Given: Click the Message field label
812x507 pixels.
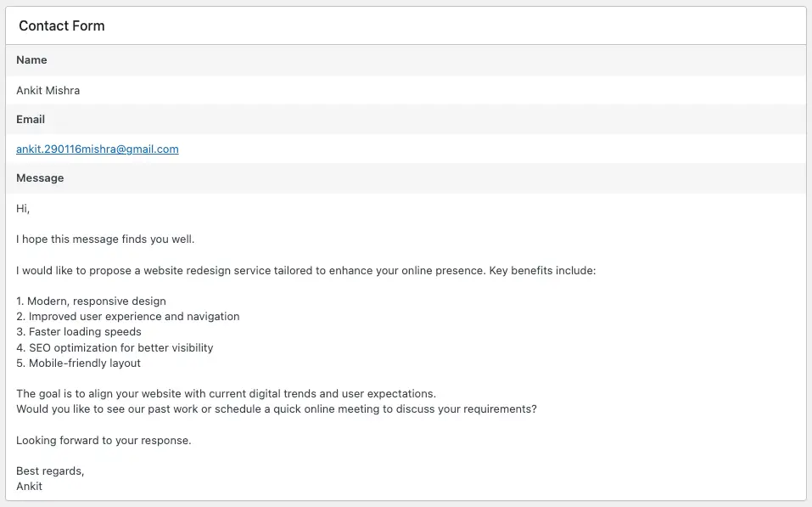Looking at the screenshot, I should (40, 178).
